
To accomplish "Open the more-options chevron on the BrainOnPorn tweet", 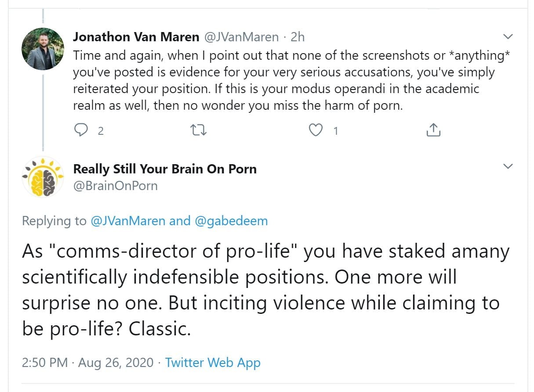I will [508, 166].
